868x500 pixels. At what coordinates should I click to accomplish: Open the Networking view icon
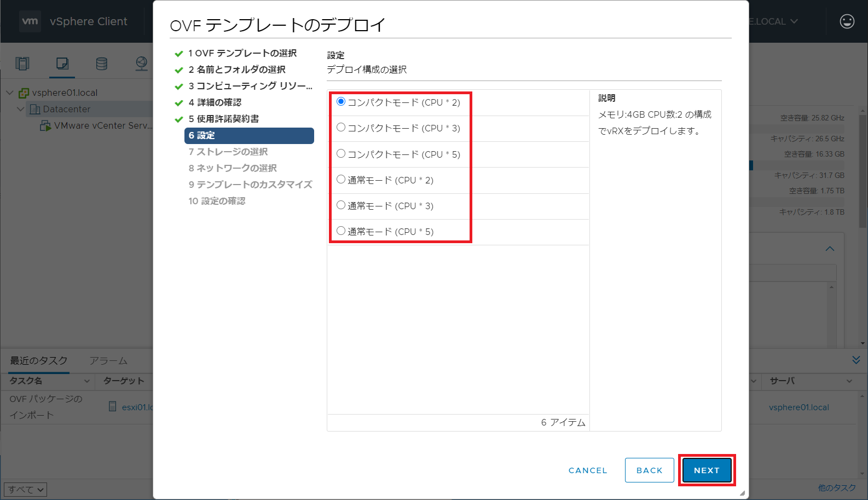pos(142,64)
